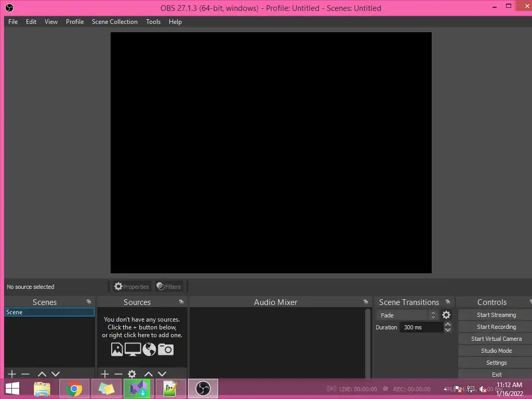Click the network tray icon
The height and width of the screenshot is (399, 532).
471,389
